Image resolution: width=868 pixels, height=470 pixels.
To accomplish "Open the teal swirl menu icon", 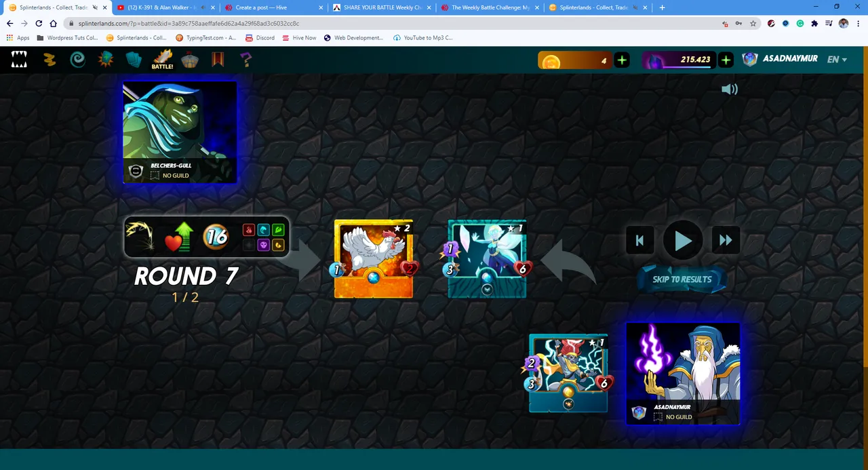I will [78, 60].
